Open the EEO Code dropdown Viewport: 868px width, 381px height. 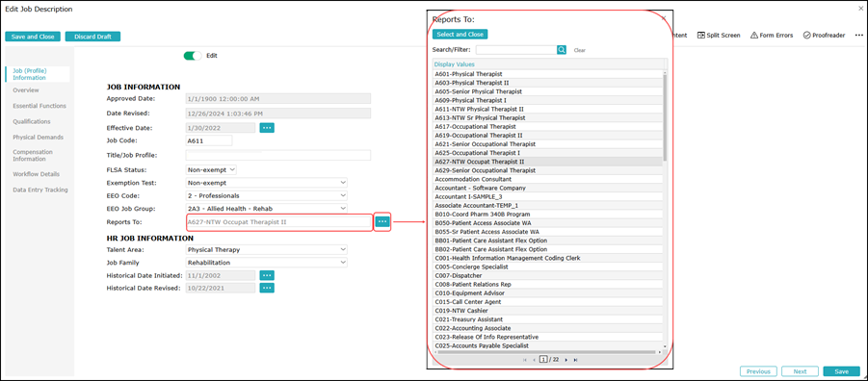pos(267,195)
